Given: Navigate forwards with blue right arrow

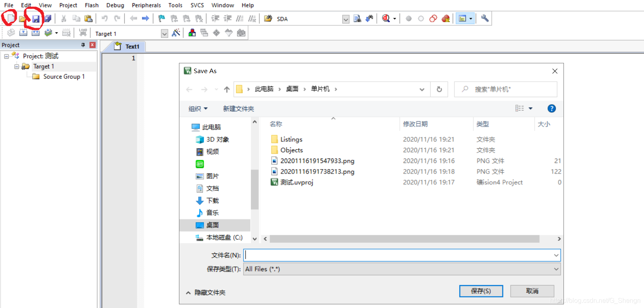Looking at the screenshot, I should click(145, 19).
